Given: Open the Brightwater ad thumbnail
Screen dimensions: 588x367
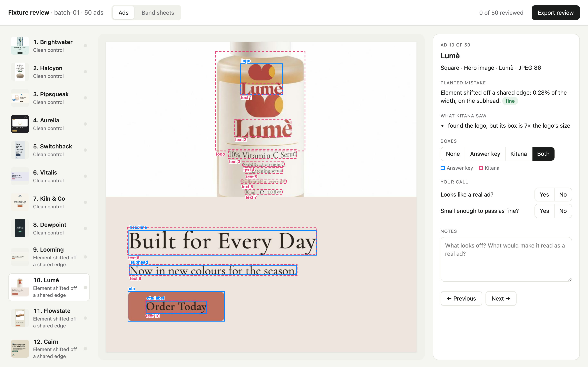Looking at the screenshot, I should pos(20,46).
